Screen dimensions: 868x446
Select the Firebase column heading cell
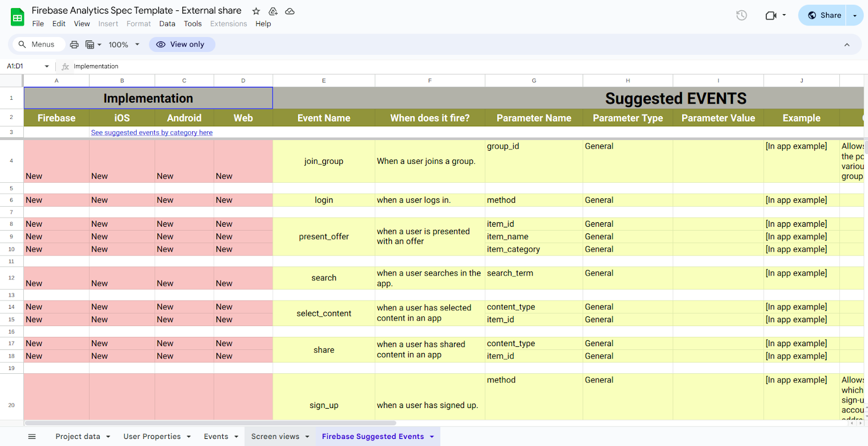coord(56,118)
